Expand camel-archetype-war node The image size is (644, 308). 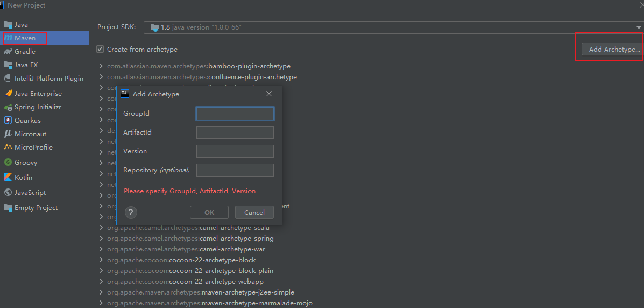101,249
